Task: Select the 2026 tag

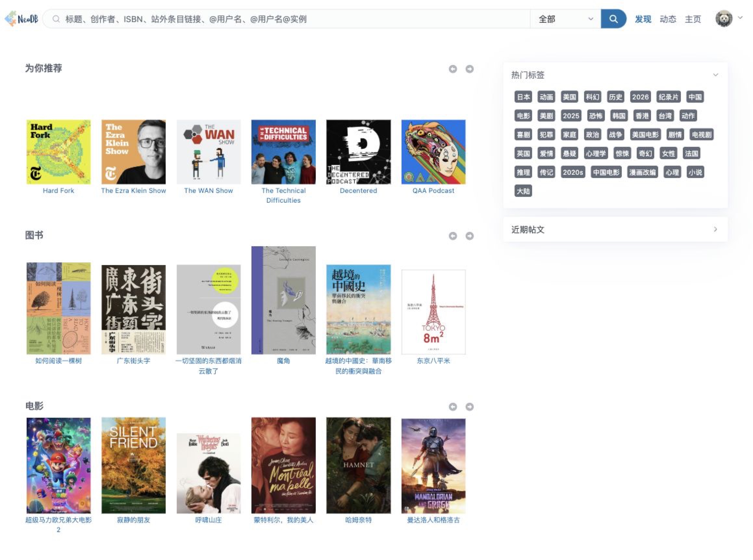Action: [640, 97]
